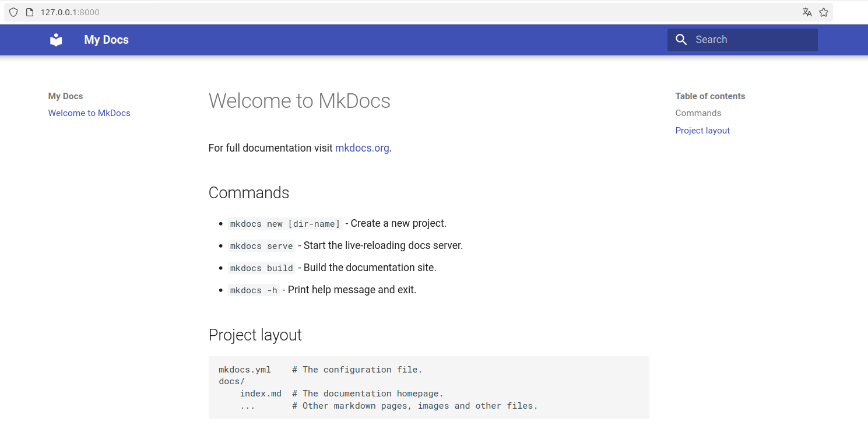Click the page info icon in address bar
868x439 pixels.
(x=30, y=12)
